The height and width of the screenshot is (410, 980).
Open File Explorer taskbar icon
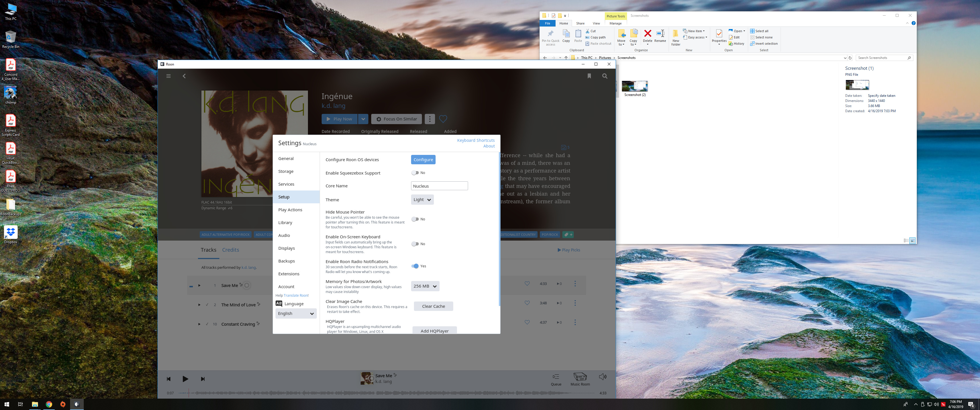tap(35, 404)
